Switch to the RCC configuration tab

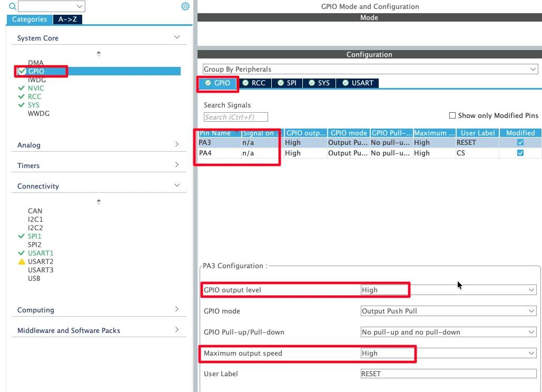254,83
